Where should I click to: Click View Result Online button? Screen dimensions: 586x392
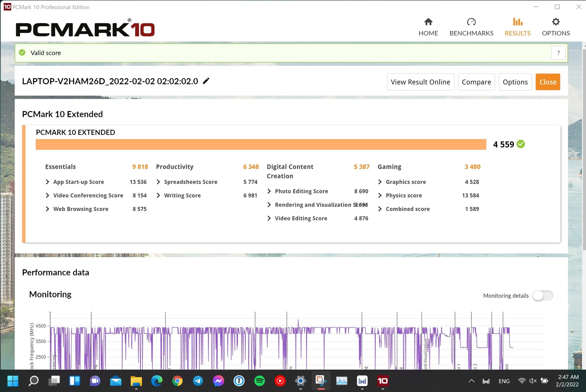point(420,82)
